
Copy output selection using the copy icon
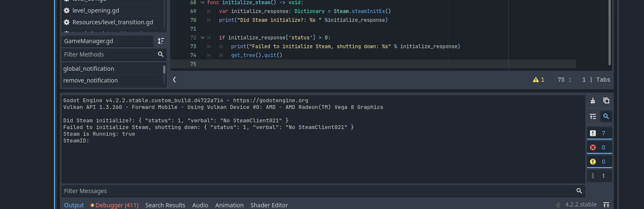click(x=606, y=101)
